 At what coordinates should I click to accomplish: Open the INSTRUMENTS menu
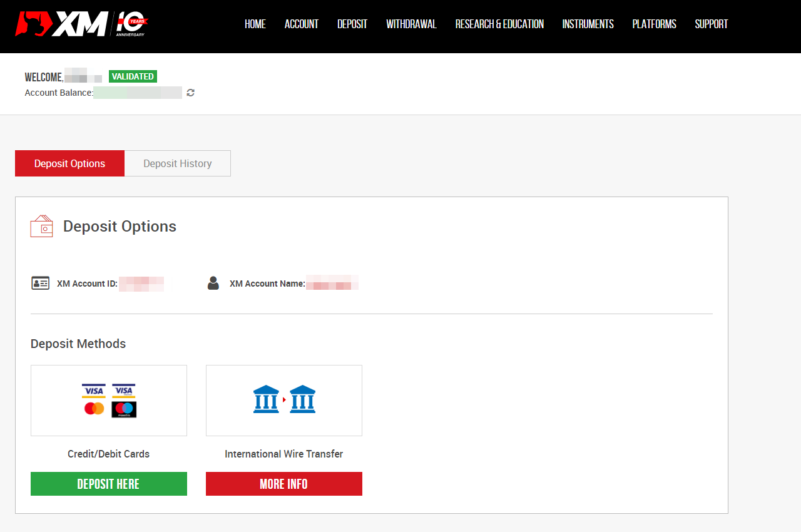(588, 24)
